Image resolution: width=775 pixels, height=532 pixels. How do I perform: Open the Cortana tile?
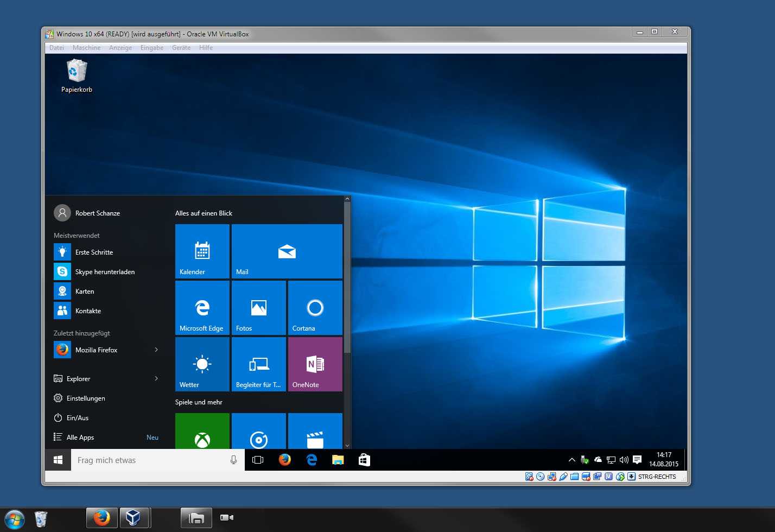pyautogui.click(x=315, y=308)
